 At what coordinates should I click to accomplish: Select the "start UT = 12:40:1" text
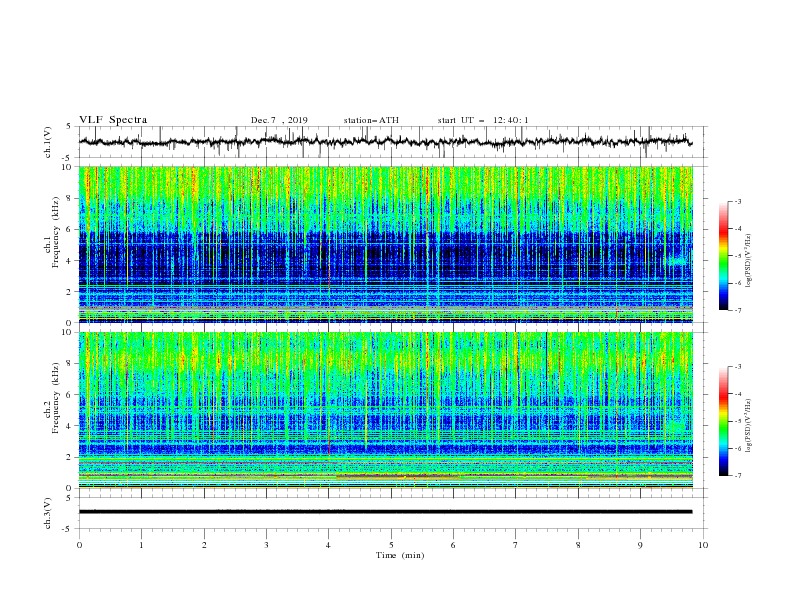(x=483, y=120)
